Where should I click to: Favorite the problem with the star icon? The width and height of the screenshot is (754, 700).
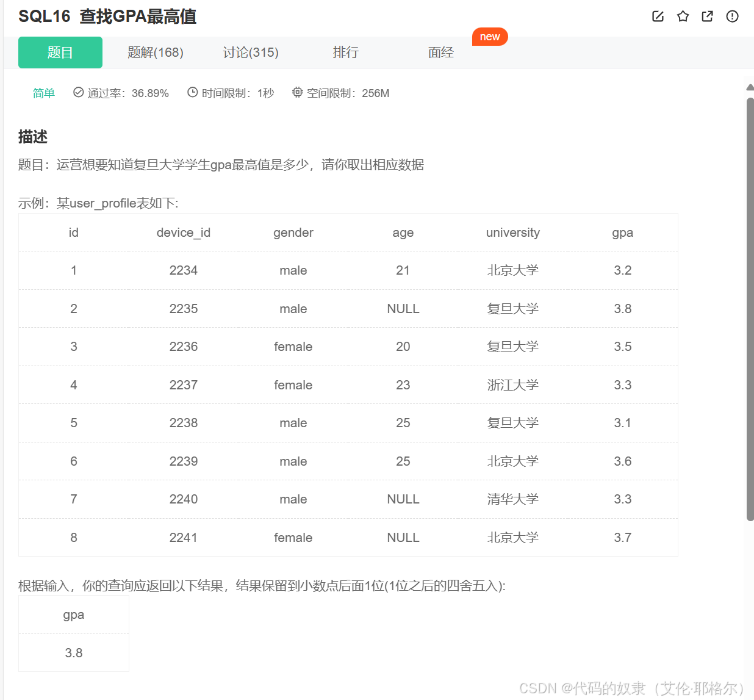683,16
